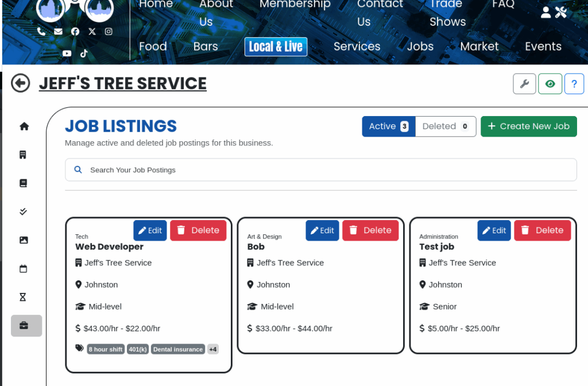This screenshot has height=386, width=588.
Task: Switch to the Deleted job listings
Action: coord(446,126)
